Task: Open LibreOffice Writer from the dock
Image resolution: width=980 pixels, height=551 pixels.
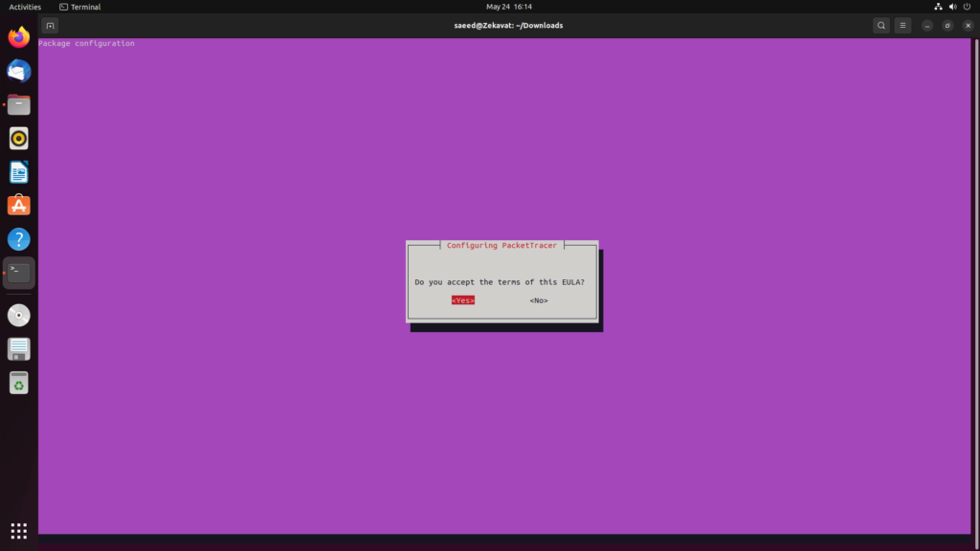Action: point(19,172)
